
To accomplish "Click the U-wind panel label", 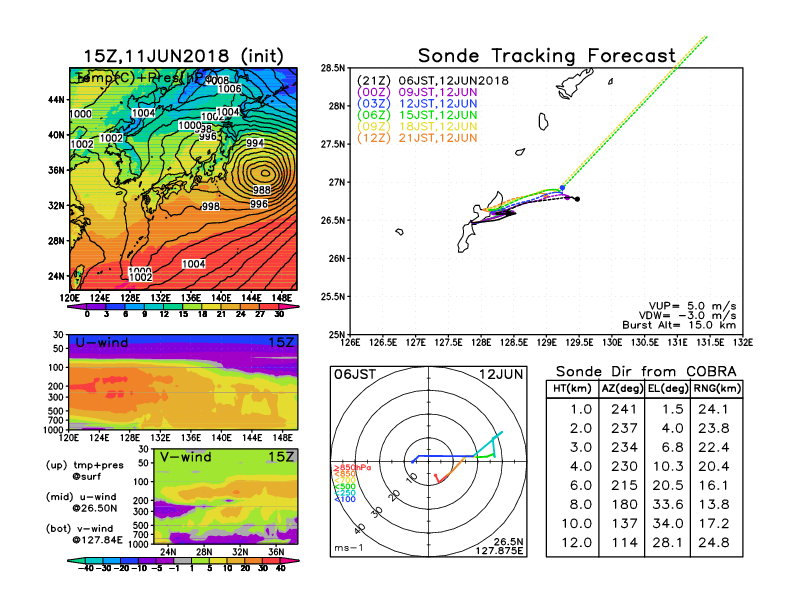I will coord(99,343).
